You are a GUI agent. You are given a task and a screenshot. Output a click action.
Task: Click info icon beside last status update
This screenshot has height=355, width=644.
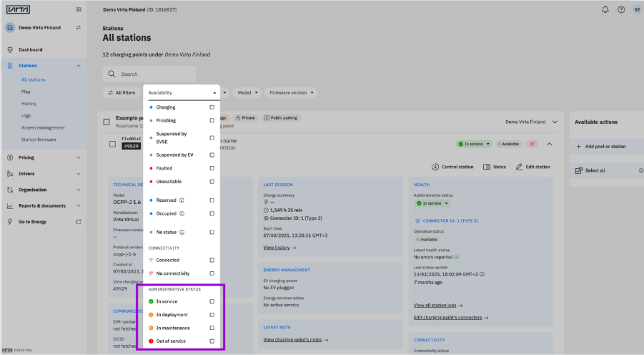point(482,274)
